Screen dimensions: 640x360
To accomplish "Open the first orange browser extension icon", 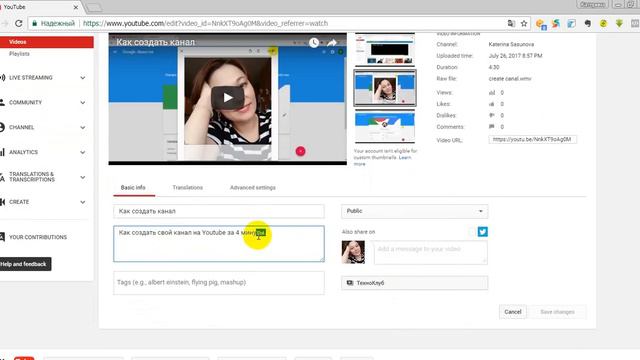I will coord(541,24).
